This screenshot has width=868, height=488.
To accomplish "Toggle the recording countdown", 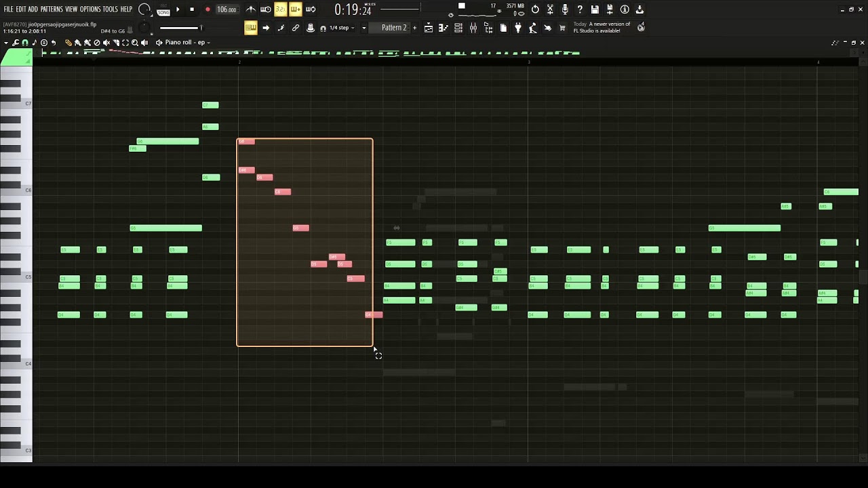I will click(280, 9).
